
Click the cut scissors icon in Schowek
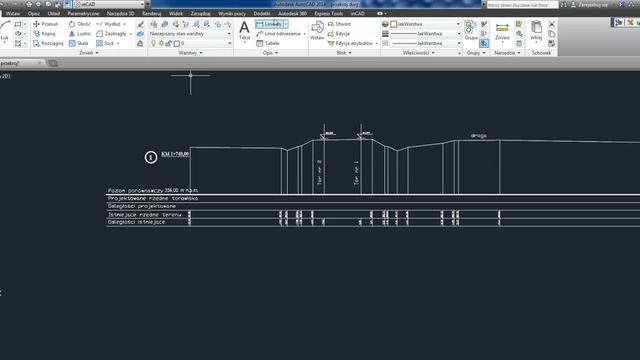551,24
